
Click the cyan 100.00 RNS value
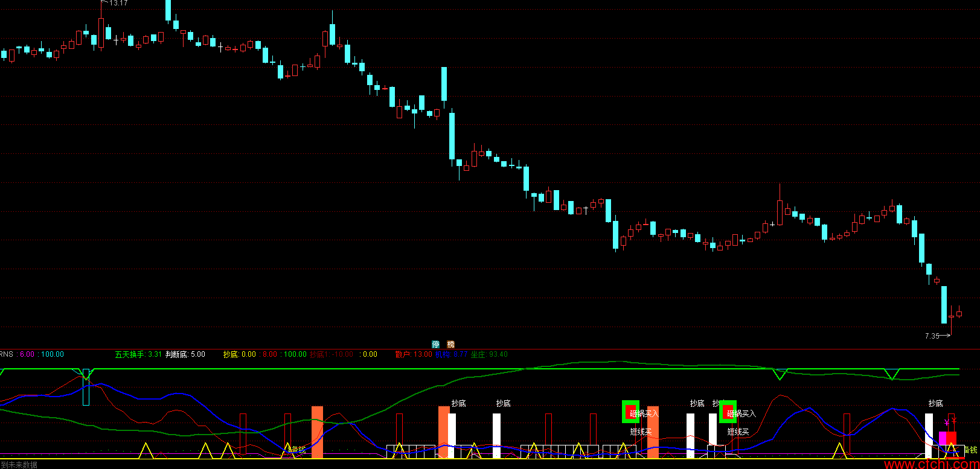point(53,354)
